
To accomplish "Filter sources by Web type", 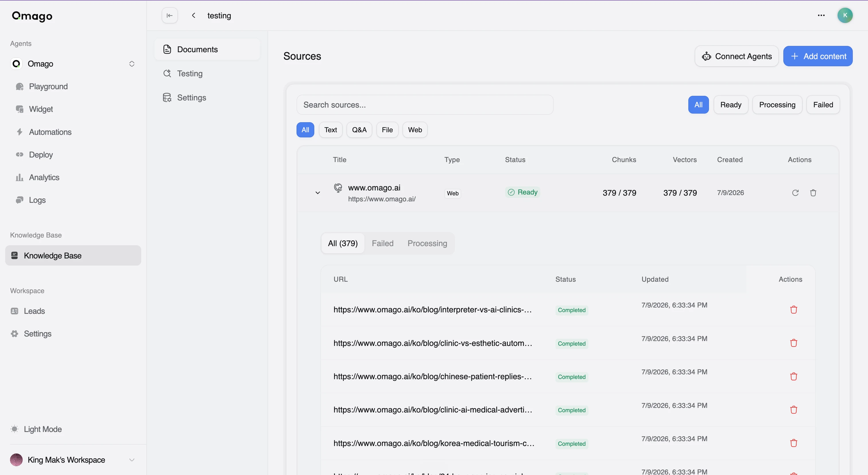I will (x=415, y=130).
